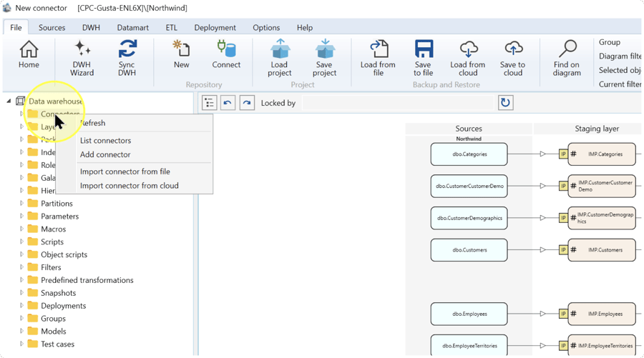Click the tree list view icon
The width and height of the screenshot is (644, 358).
coord(209,102)
